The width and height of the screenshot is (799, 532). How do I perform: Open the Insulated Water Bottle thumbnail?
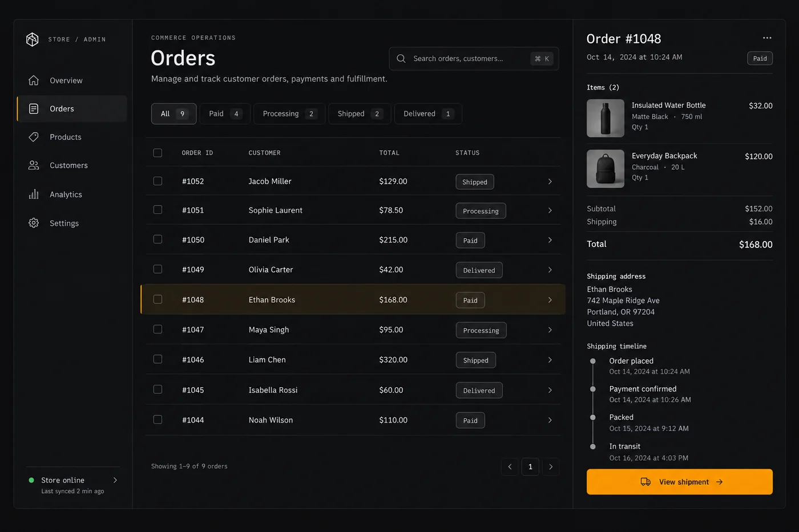coord(606,118)
